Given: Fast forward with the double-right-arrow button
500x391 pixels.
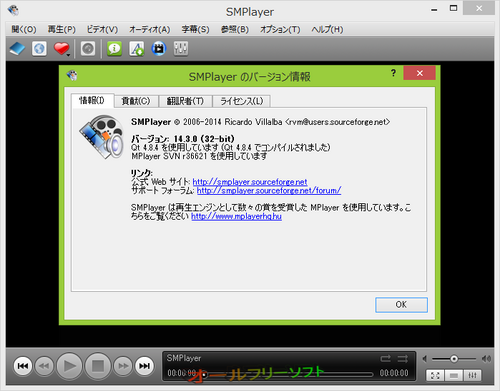Looking at the screenshot, I should point(123,366).
